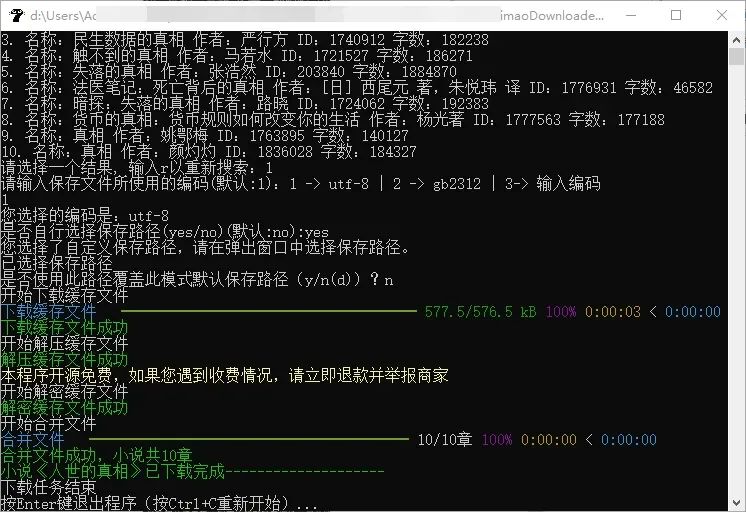Click the '小说《人世的真相》已下载完成' line

193,472
